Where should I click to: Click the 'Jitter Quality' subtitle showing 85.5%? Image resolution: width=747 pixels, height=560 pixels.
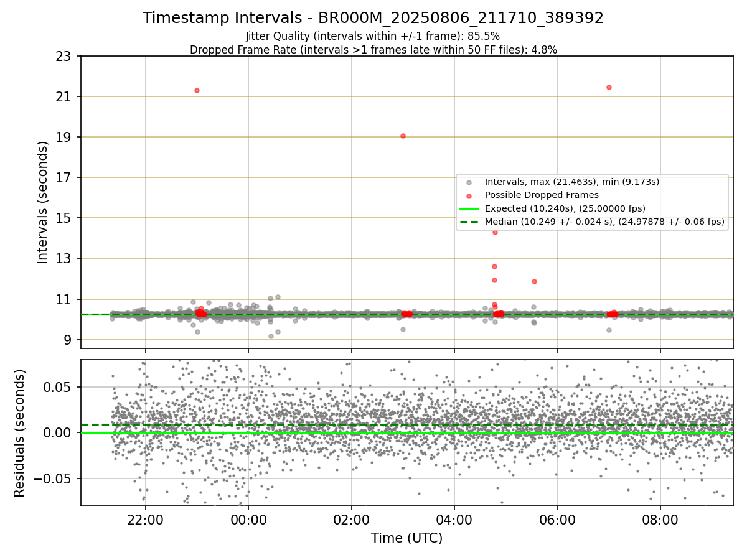pyautogui.click(x=373, y=36)
